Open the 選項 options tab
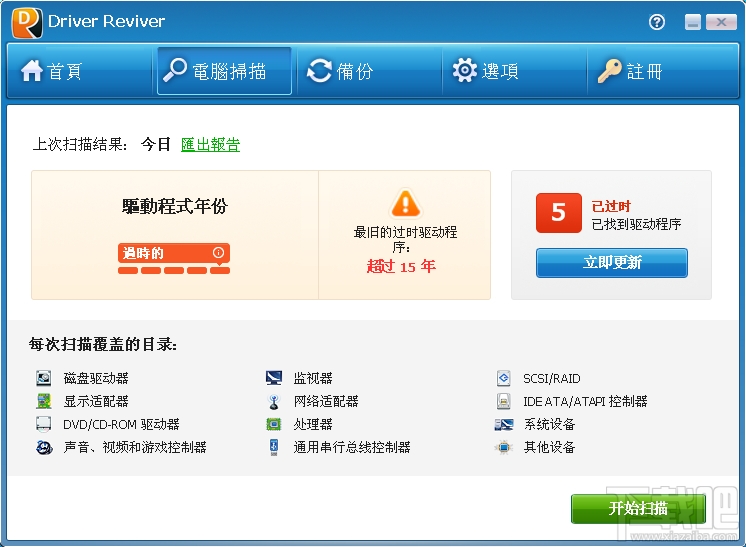 pyautogui.click(x=514, y=71)
